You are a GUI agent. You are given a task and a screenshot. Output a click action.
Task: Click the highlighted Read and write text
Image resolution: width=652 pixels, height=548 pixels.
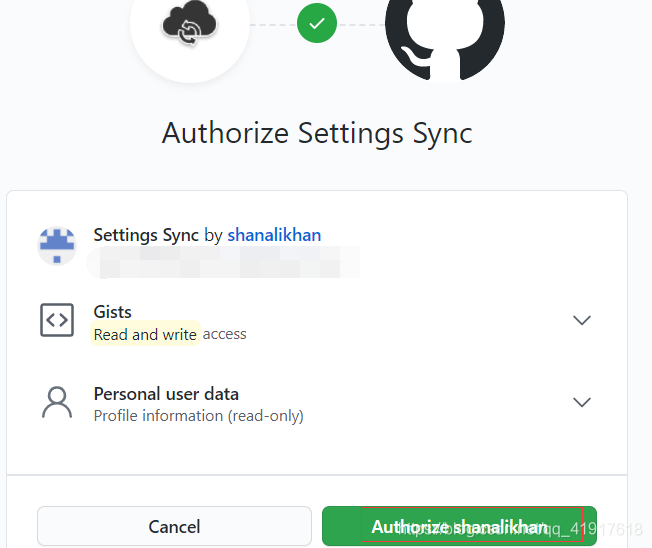(x=145, y=334)
